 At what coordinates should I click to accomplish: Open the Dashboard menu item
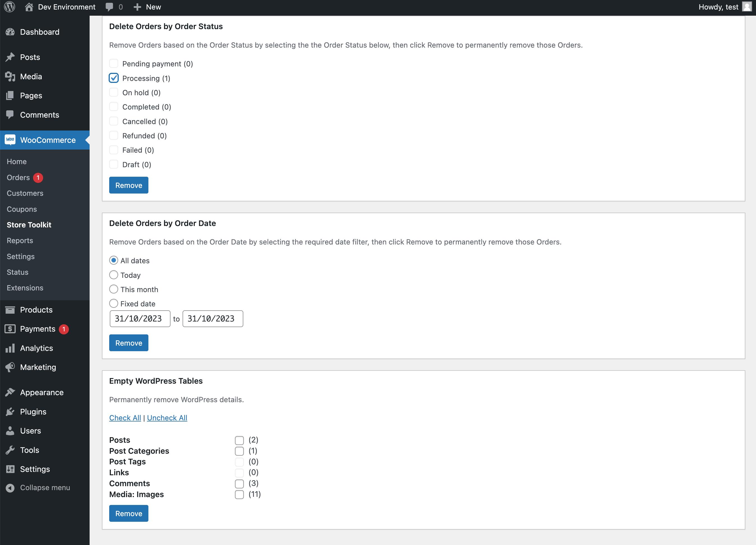[x=39, y=32]
